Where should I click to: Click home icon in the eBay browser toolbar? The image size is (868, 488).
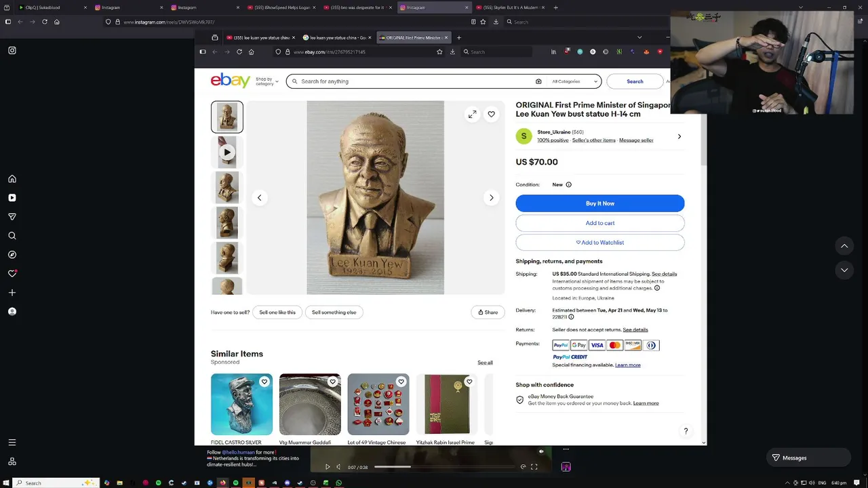(251, 52)
